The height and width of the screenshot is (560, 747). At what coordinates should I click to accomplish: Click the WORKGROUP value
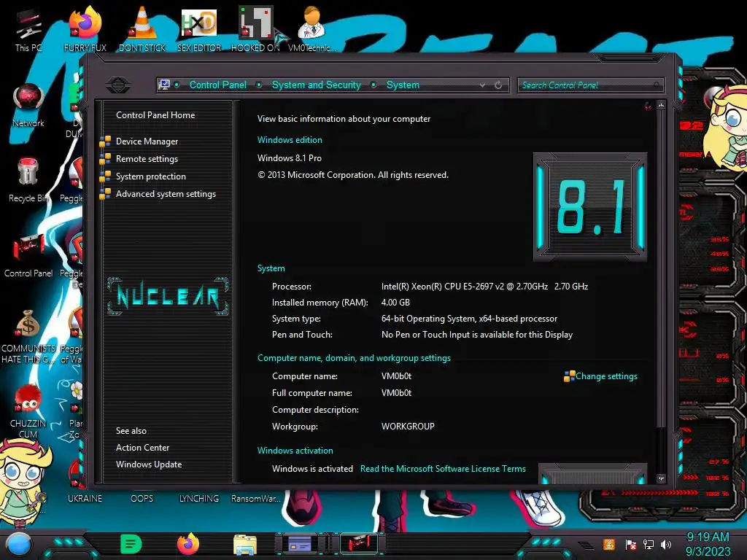pos(408,426)
